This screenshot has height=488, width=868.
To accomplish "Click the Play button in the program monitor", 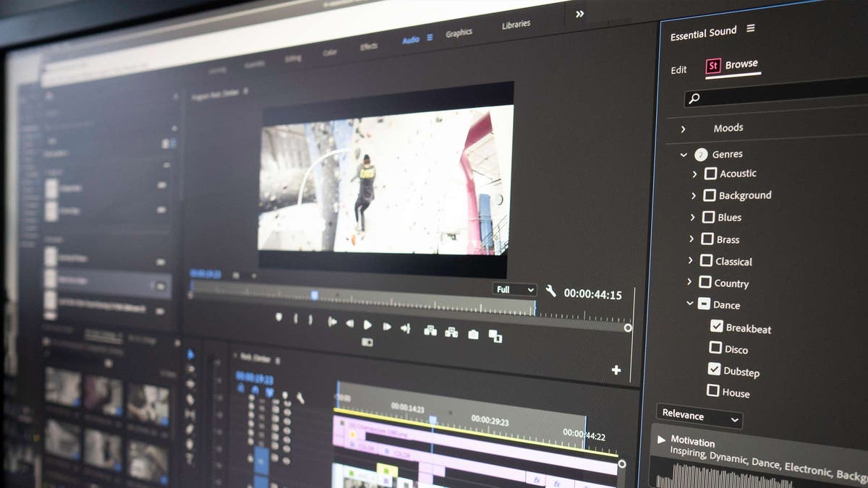I will click(366, 324).
